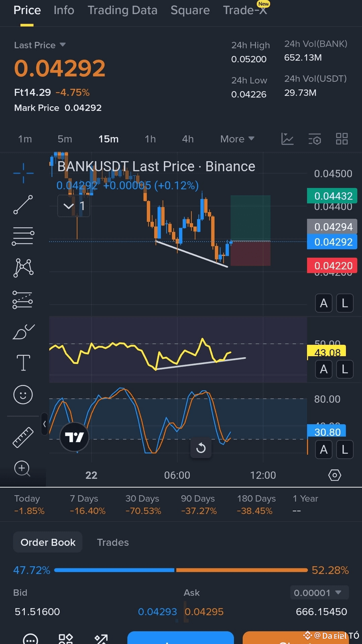Select the brush drawing tool

pyautogui.click(x=23, y=332)
